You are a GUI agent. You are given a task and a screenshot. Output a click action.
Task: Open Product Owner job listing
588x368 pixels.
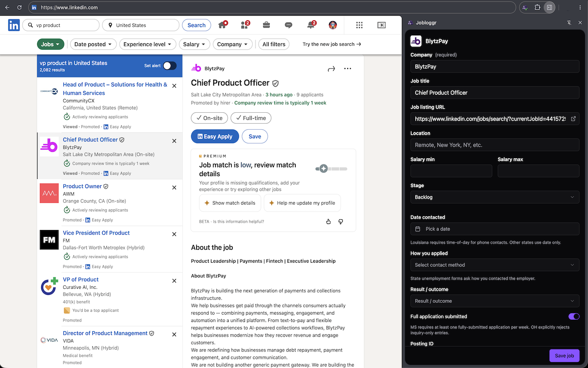pos(82,186)
